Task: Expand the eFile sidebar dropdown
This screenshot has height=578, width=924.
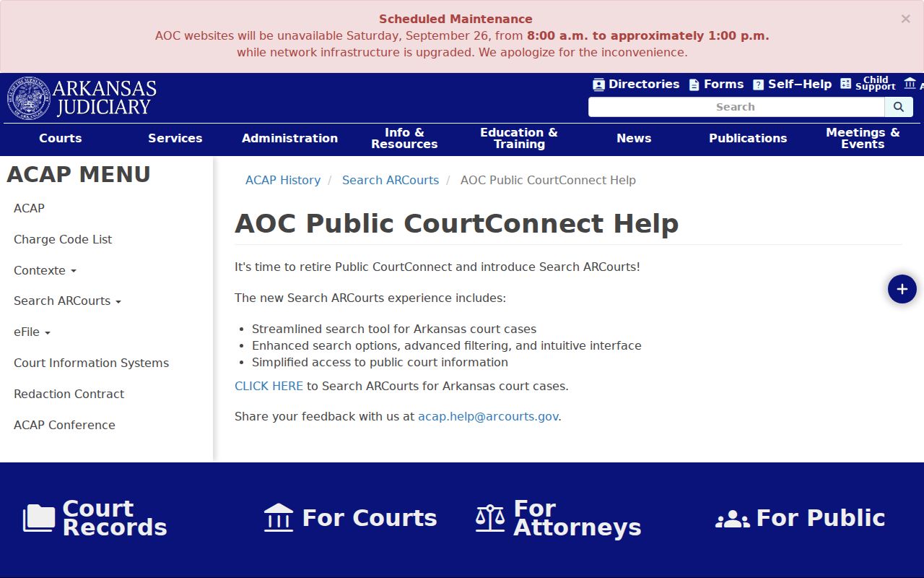Action: [x=32, y=332]
